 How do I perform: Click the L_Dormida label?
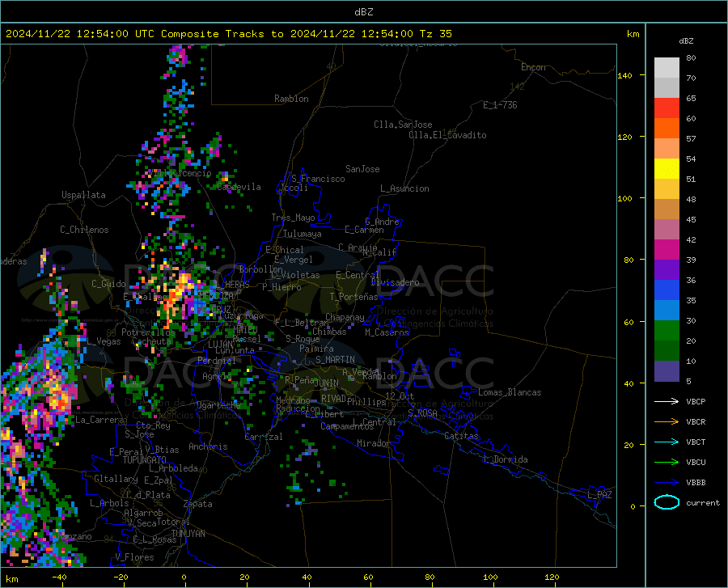click(x=505, y=459)
